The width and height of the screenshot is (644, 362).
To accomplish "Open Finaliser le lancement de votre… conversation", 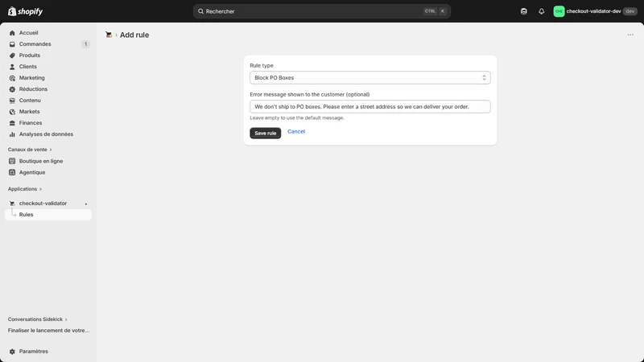I will tap(48, 331).
